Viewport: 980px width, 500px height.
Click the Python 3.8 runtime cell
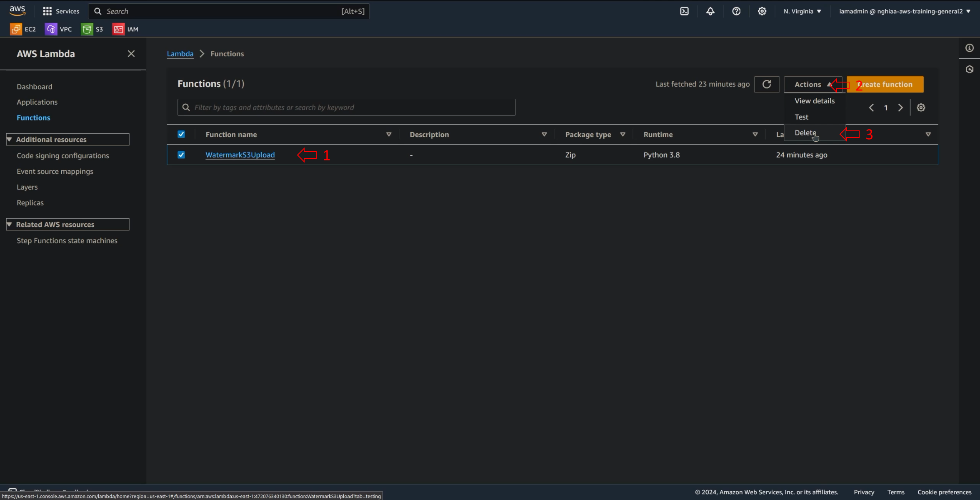(661, 155)
